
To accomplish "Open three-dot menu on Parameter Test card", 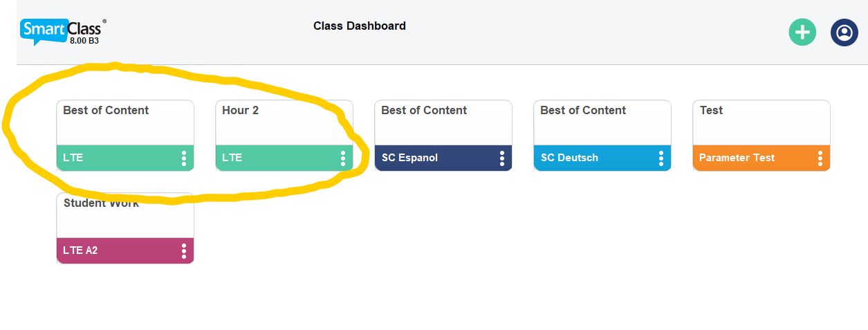I will coord(820,158).
